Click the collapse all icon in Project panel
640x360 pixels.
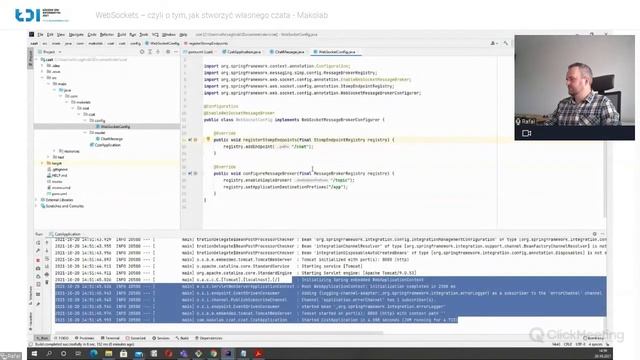click(x=158, y=52)
